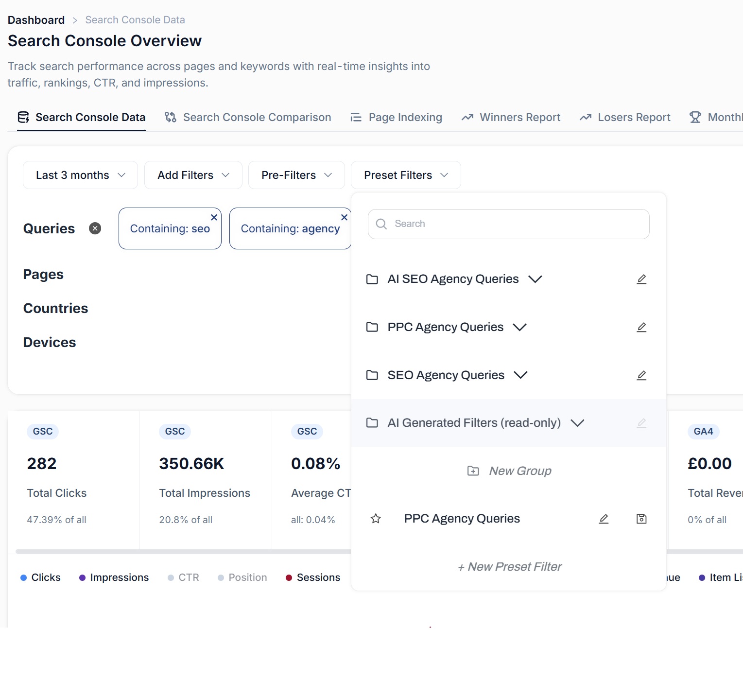This screenshot has height=700, width=743.
Task: Expand PPC Agency Queries group chevron
Action: (x=519, y=327)
